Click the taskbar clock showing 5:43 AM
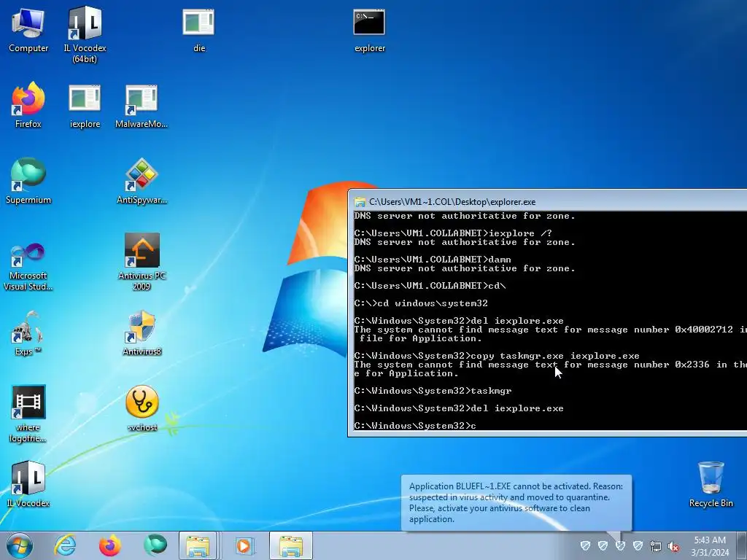Screen dimensions: 747x560 point(710,545)
